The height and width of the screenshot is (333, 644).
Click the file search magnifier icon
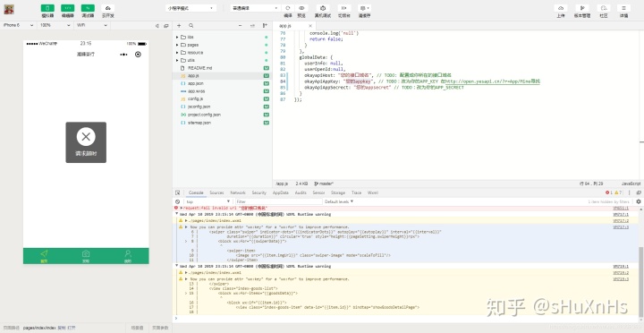point(191,25)
